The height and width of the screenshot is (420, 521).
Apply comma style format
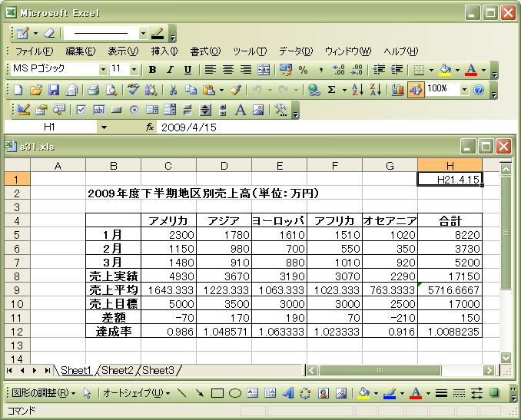click(x=321, y=70)
